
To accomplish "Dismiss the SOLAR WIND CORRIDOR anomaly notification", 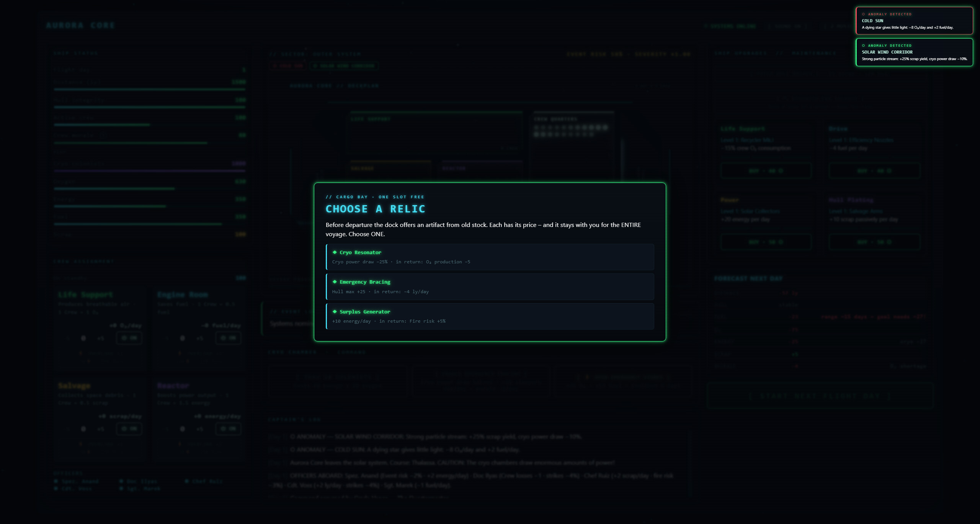I will (914, 52).
